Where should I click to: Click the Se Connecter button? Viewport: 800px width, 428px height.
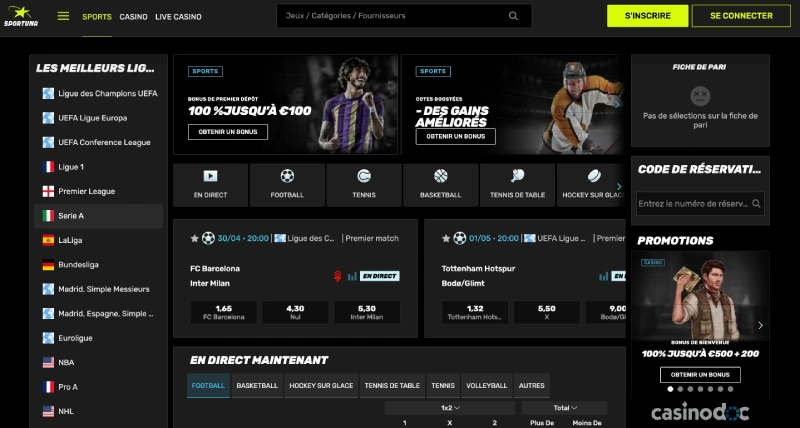click(x=741, y=16)
